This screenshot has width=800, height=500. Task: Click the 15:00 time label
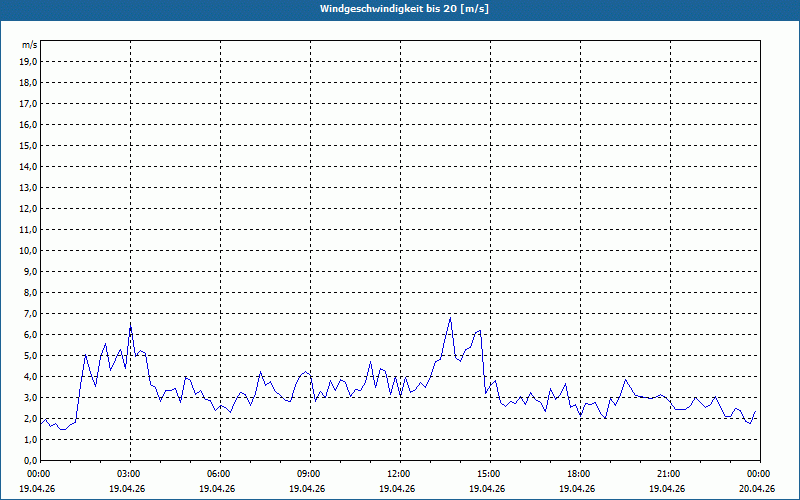(x=490, y=474)
